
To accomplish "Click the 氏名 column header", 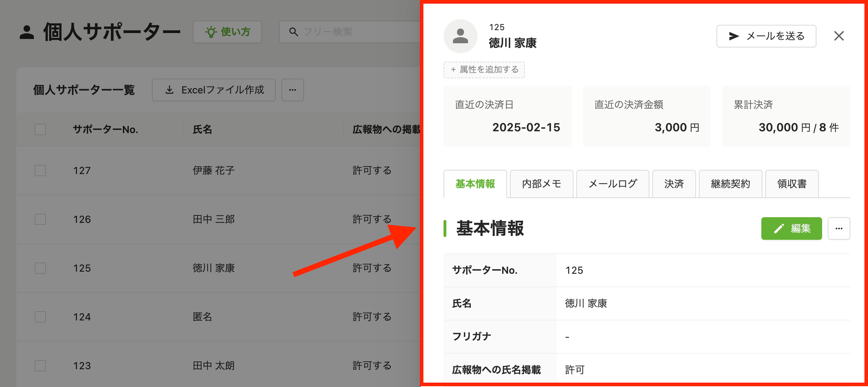I will click(202, 129).
